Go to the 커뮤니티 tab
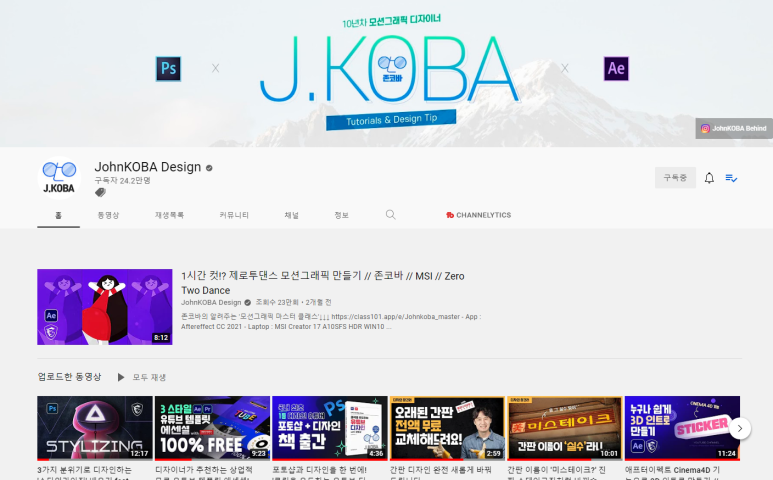Viewport: 773px width, 480px height. pyautogui.click(x=234, y=215)
